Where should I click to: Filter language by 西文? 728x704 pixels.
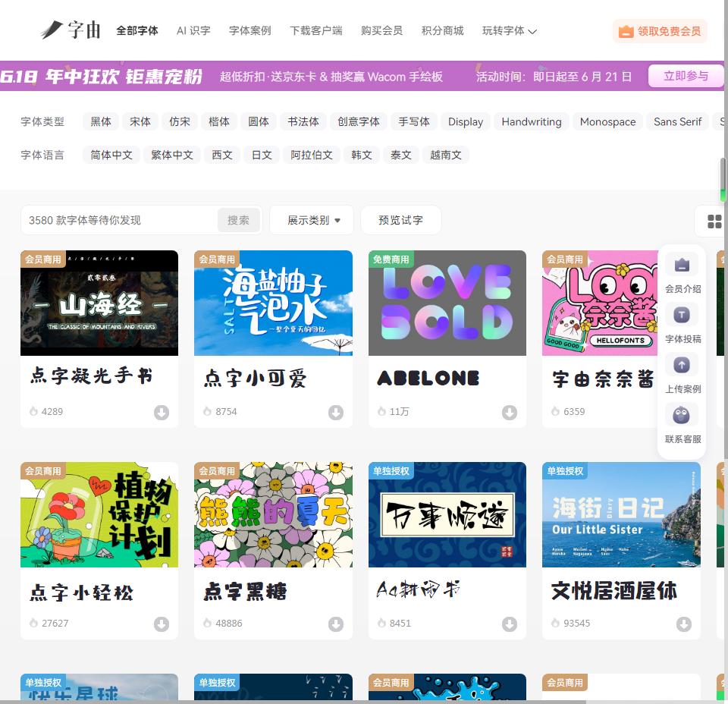pos(222,155)
